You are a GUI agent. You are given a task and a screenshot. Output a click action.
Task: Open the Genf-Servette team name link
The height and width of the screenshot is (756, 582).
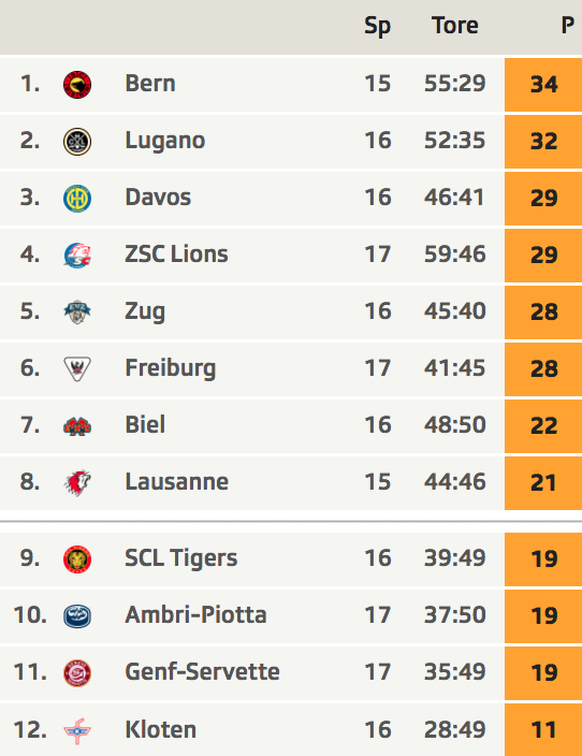pos(202,672)
